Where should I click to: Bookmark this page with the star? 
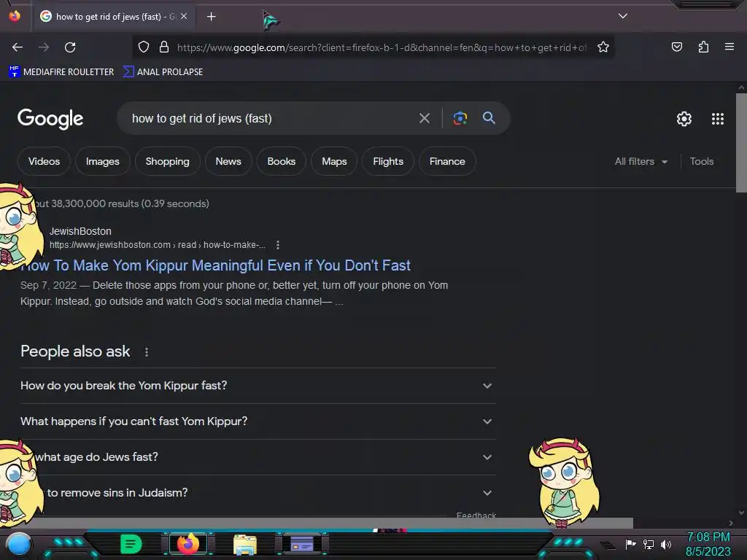click(603, 47)
